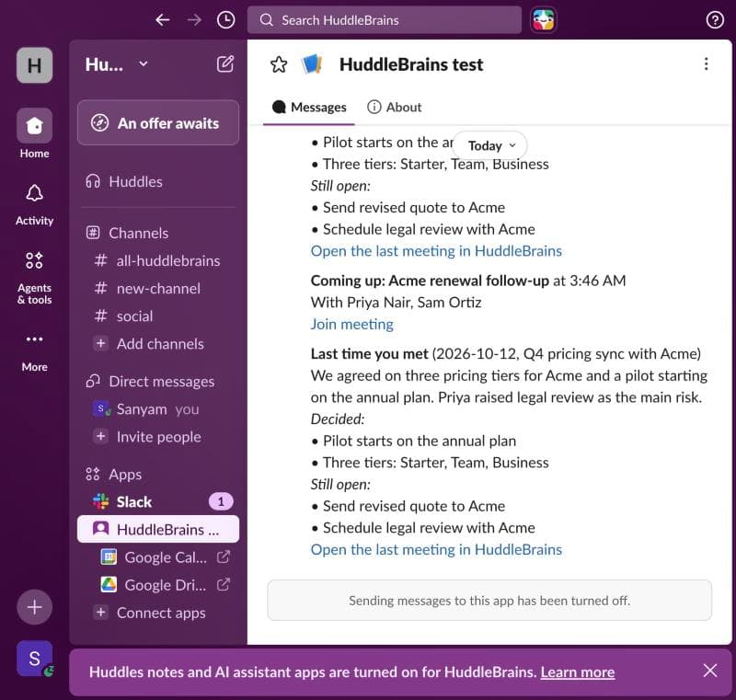Screen dimensions: 736x700
Task: Click the disabled message input box
Action: coord(489,600)
